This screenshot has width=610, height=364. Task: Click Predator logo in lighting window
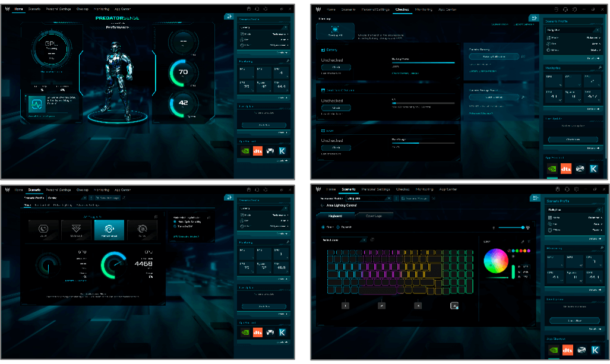click(x=318, y=189)
